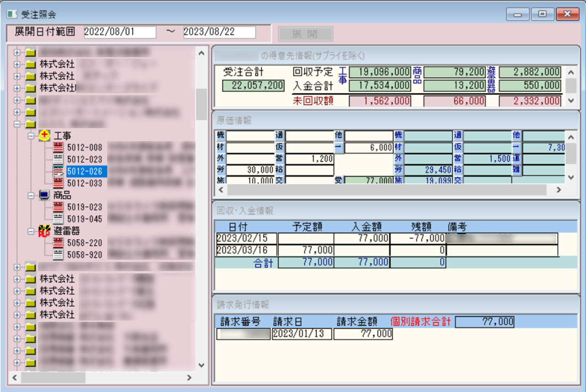Collapse the 商品 tree node
586x392 pixels.
(30, 196)
